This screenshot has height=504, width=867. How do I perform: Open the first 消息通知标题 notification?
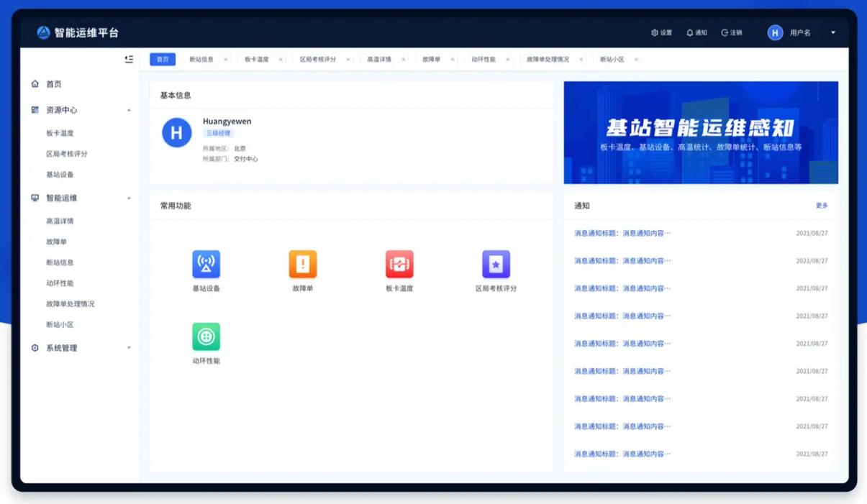coord(622,233)
